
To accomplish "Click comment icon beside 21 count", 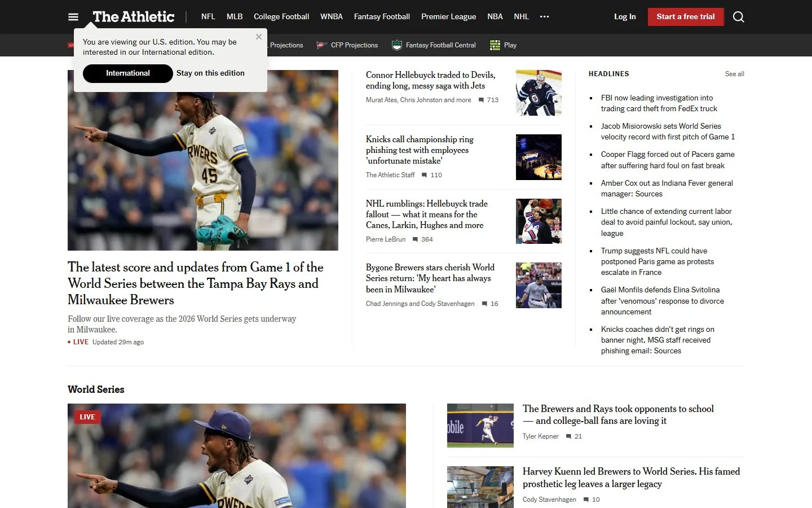I will [x=569, y=436].
